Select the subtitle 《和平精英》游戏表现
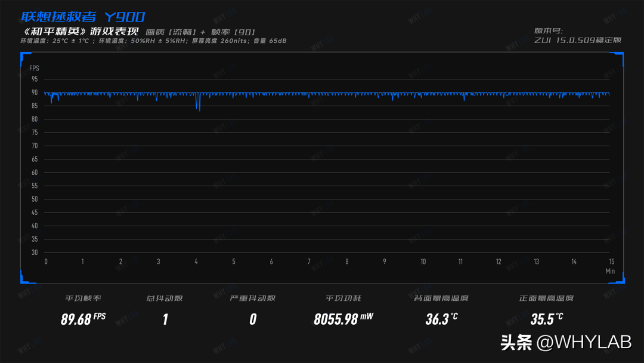This screenshot has width=644, height=363. click(x=80, y=32)
